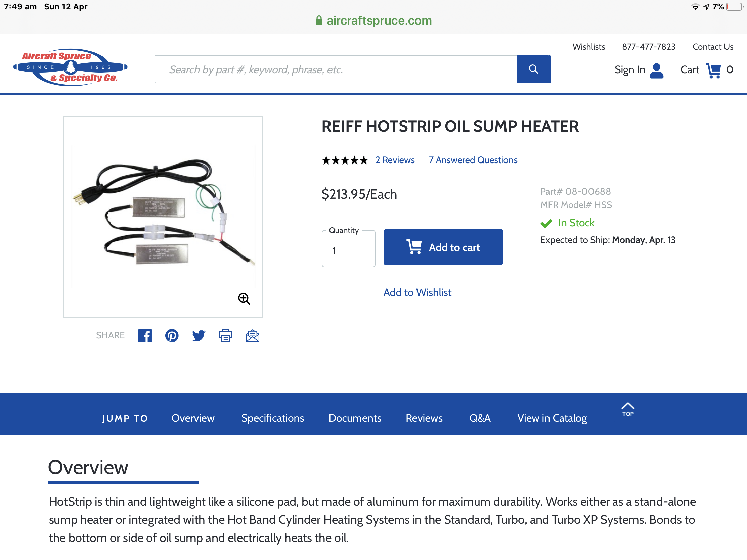
Task: Open the 2 Reviews link
Action: (x=395, y=160)
